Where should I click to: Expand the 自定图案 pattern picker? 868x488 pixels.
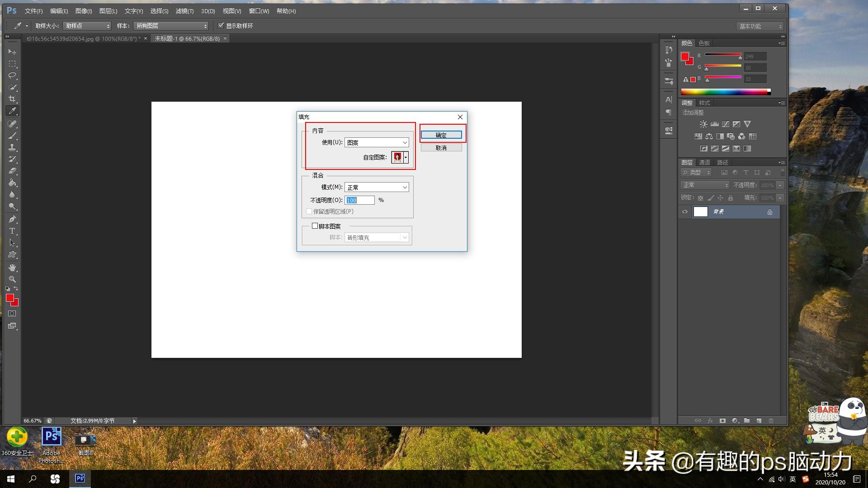[406, 157]
